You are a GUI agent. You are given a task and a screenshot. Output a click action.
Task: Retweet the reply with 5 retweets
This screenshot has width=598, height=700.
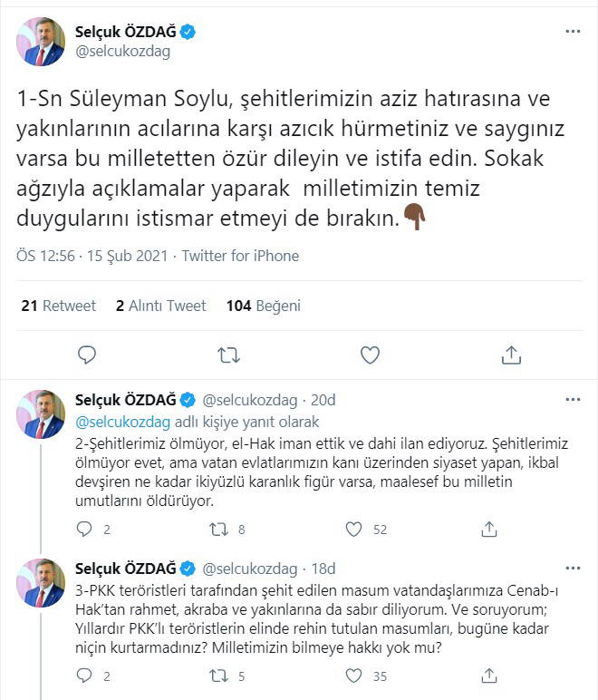pyautogui.click(x=219, y=676)
